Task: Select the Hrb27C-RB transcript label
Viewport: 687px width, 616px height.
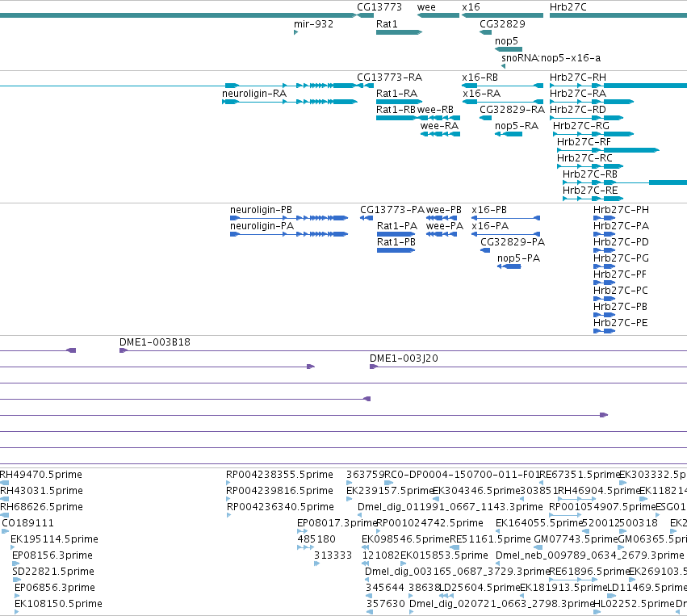Action: point(590,175)
